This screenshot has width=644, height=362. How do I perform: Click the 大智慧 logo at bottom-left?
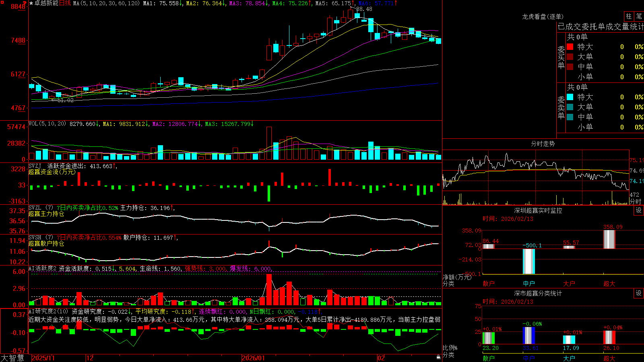point(12,358)
